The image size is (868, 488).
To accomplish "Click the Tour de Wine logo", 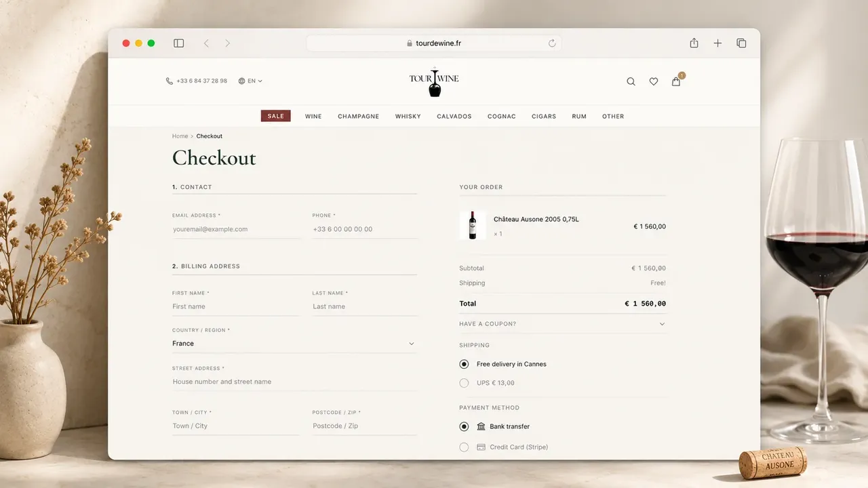I will (x=434, y=82).
